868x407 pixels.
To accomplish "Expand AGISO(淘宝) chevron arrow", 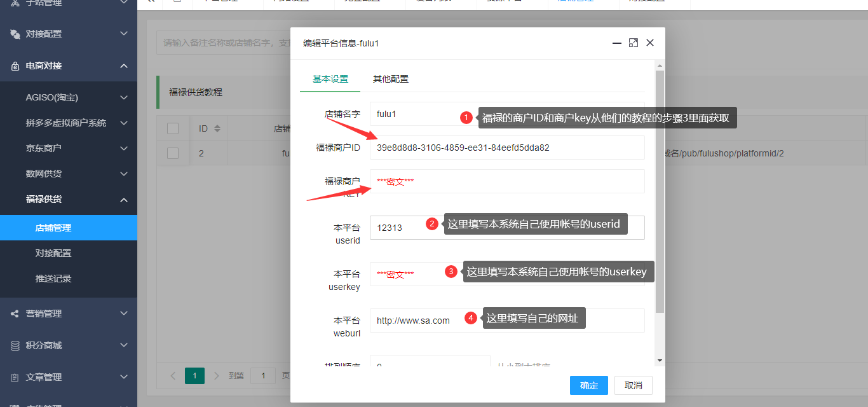I will tap(124, 97).
